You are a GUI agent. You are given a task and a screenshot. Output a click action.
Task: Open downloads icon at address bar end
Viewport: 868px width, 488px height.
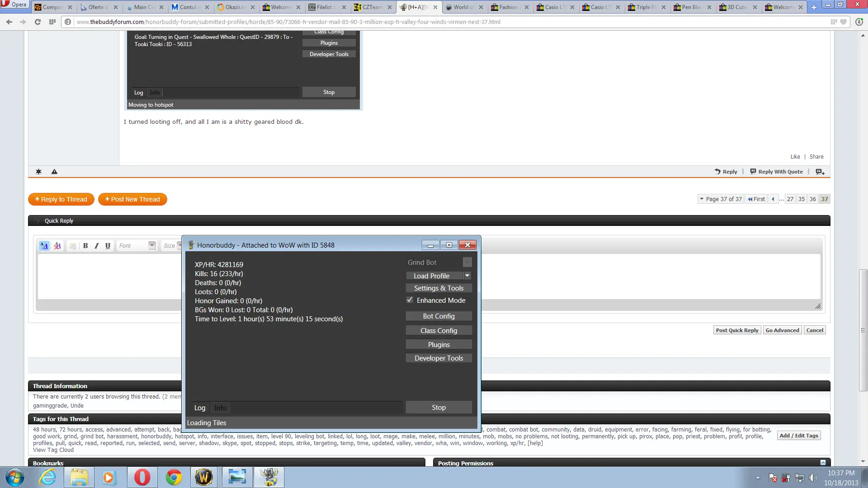point(859,22)
